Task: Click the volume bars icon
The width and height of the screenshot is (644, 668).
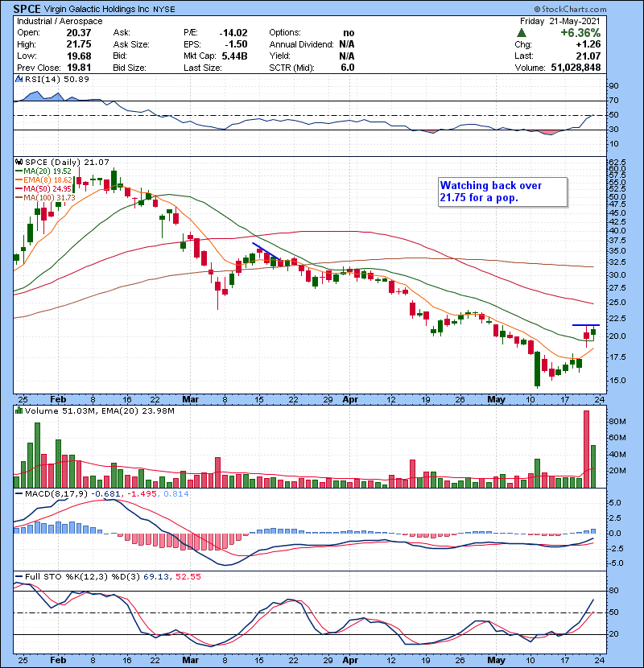Action: coord(19,411)
